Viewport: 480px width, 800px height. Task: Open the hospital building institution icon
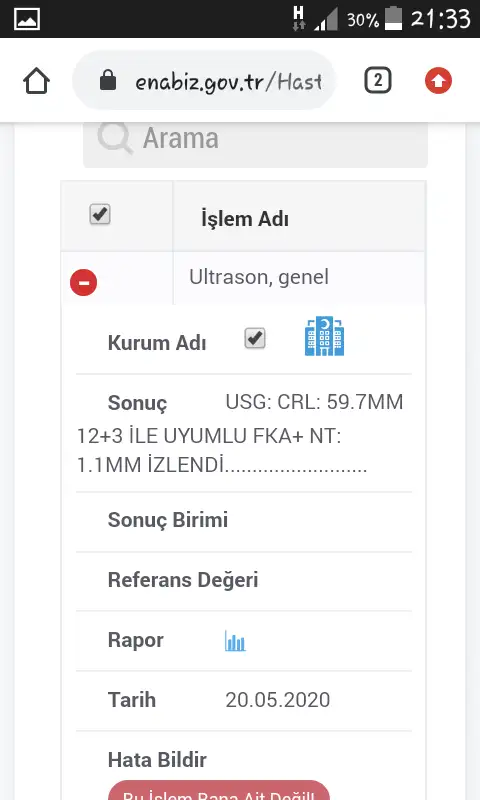[x=324, y=336]
